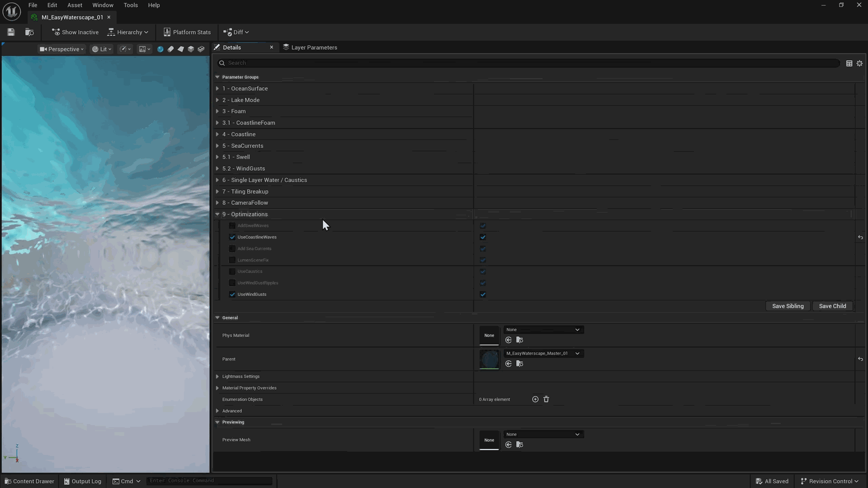The width and height of the screenshot is (868, 488).
Task: Collapse 9 - Optimizations group
Action: (x=218, y=214)
